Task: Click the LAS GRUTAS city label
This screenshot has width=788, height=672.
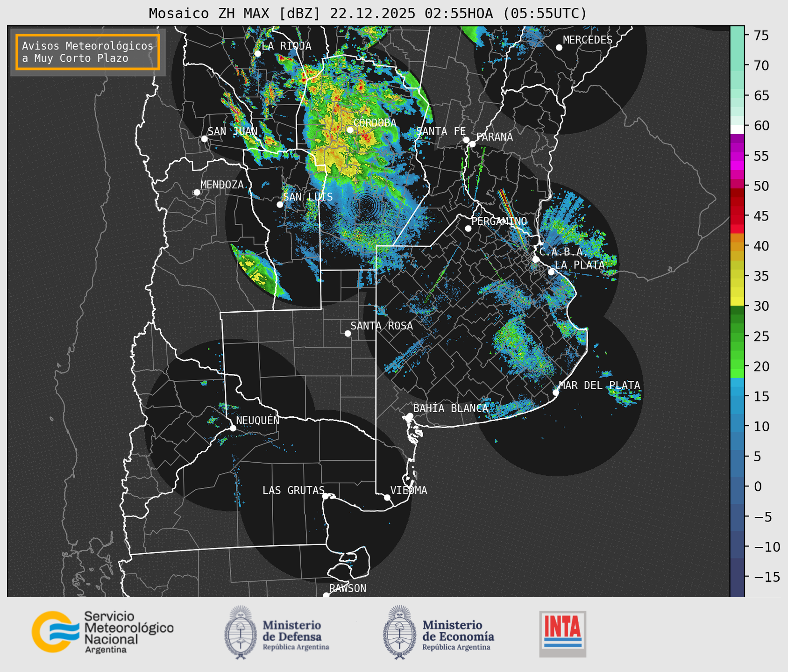Action: 293,490
